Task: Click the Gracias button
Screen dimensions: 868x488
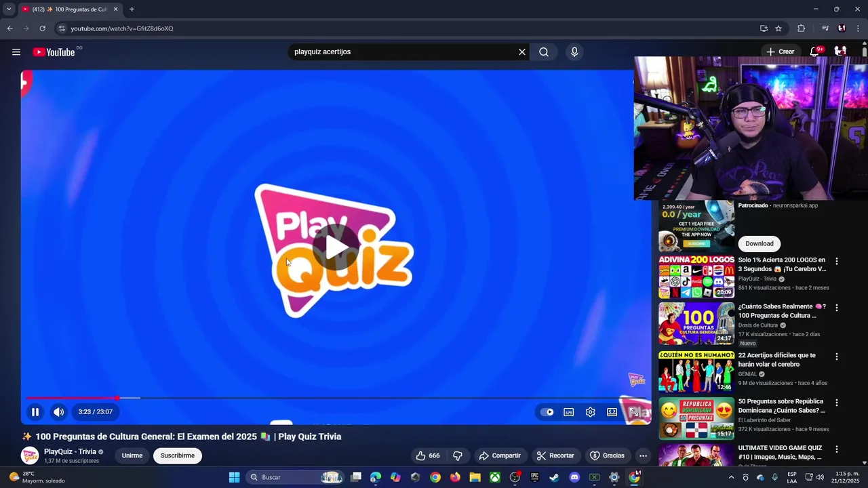Action: [607, 456]
